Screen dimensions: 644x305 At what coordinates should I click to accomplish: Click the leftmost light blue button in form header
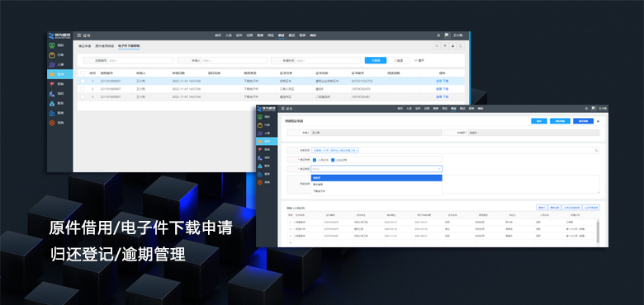tap(539, 121)
